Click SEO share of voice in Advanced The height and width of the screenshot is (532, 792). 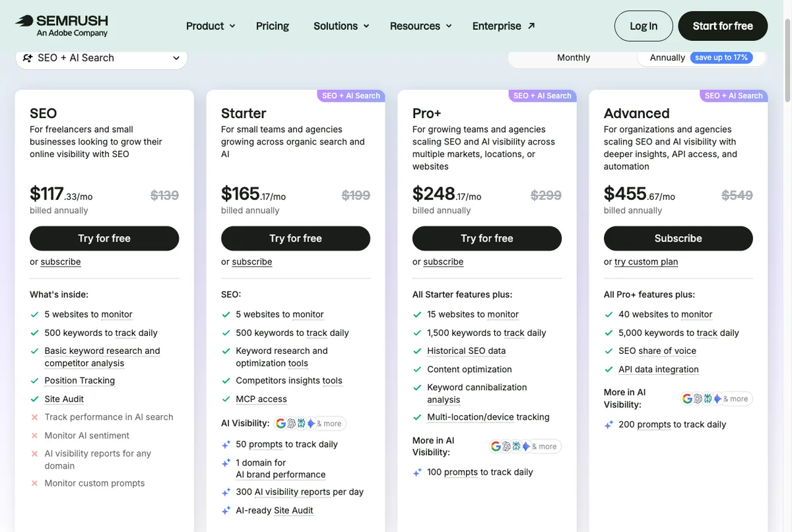[657, 351]
